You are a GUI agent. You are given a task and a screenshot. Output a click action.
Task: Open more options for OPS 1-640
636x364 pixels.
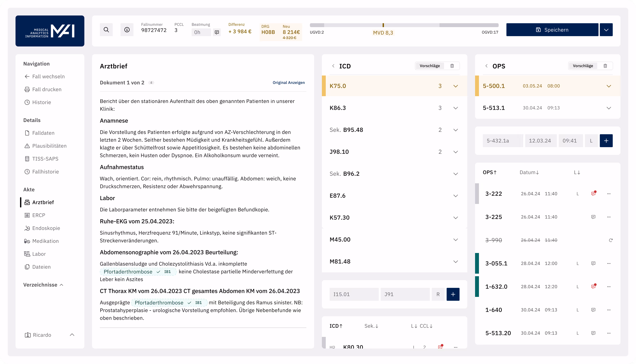609,310
